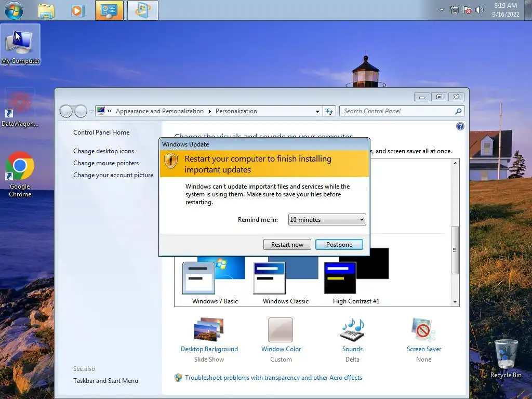532x399 pixels.
Task: Select the Control Panel taskbar button
Action: pyautogui.click(x=109, y=10)
